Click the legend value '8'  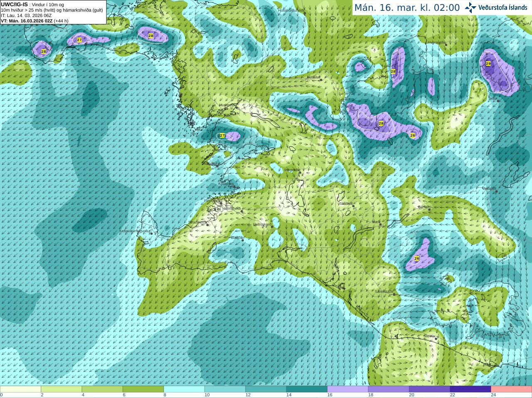pos(165,395)
